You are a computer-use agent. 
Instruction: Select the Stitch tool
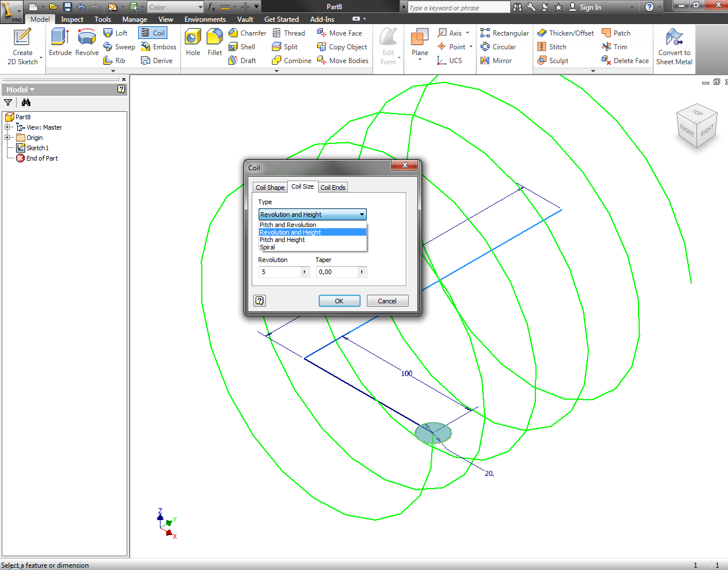pos(552,47)
